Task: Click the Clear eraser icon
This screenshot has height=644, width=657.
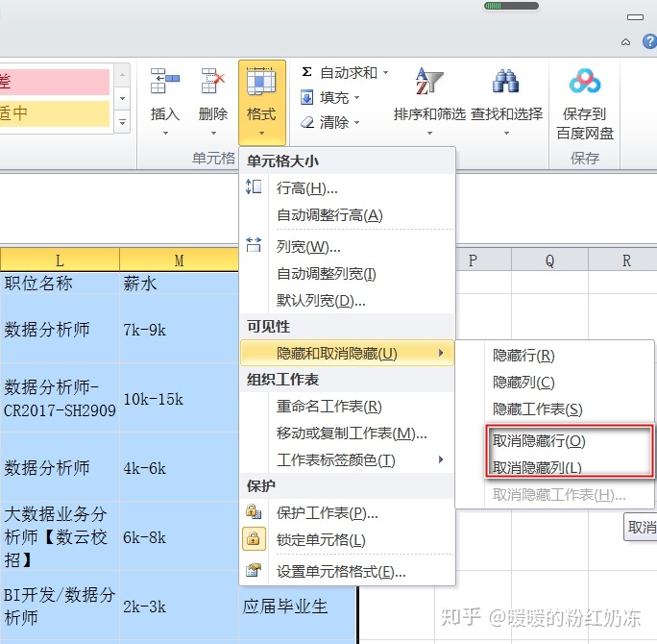Action: tap(307, 122)
